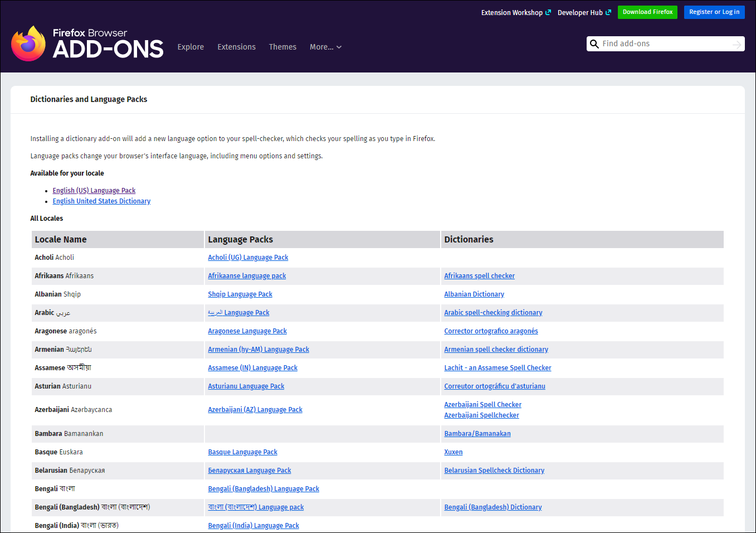Viewport: 756px width, 533px height.
Task: Click the Firefox Browser ADD-ONS title
Action: pos(108,43)
